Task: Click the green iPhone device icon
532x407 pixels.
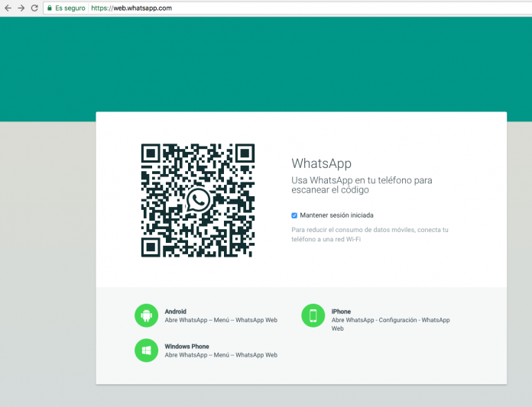Action: (313, 315)
